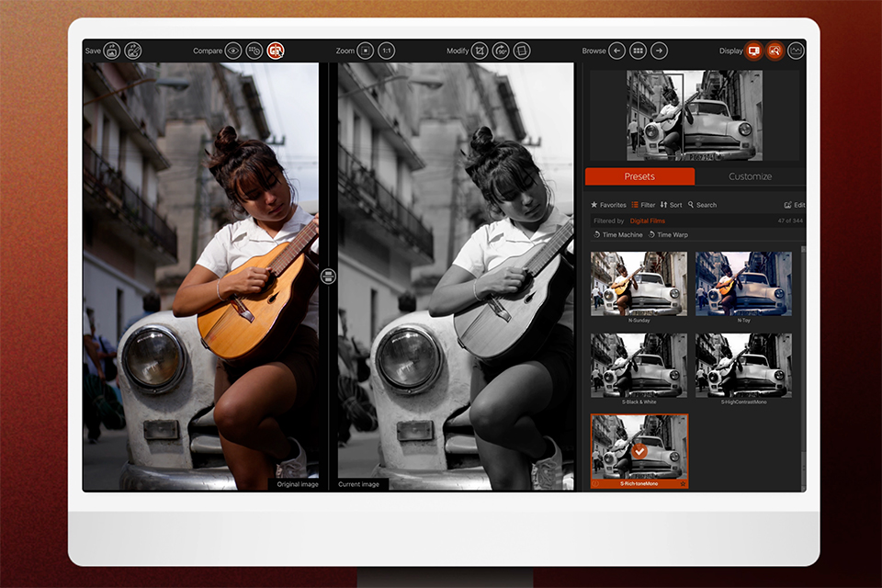Select the Presets tab
Screen dimensions: 882x588
[639, 176]
